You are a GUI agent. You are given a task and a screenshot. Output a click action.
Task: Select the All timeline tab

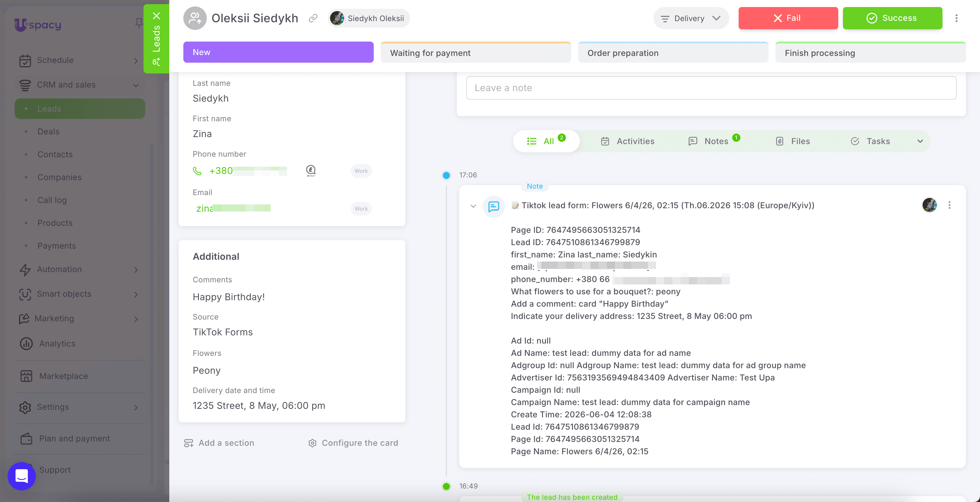coord(546,141)
